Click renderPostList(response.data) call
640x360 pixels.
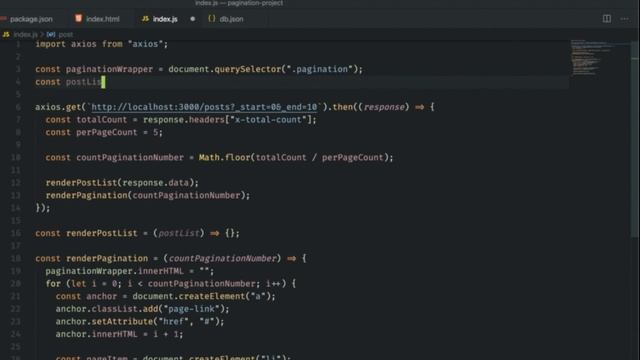tap(122, 183)
